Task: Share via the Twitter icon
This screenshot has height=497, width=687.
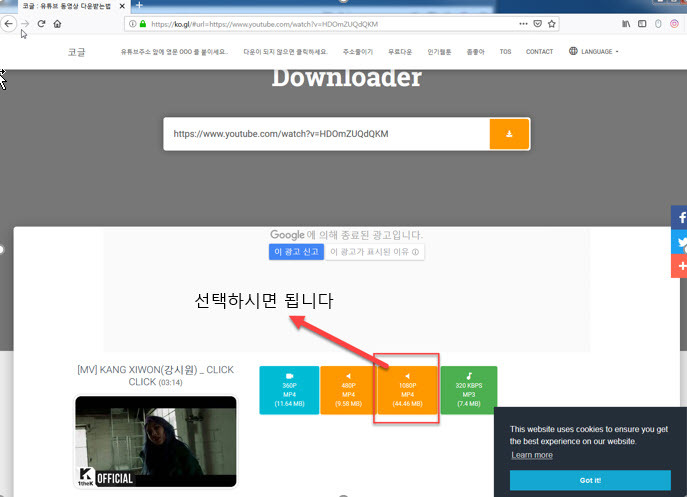Action: pos(679,242)
